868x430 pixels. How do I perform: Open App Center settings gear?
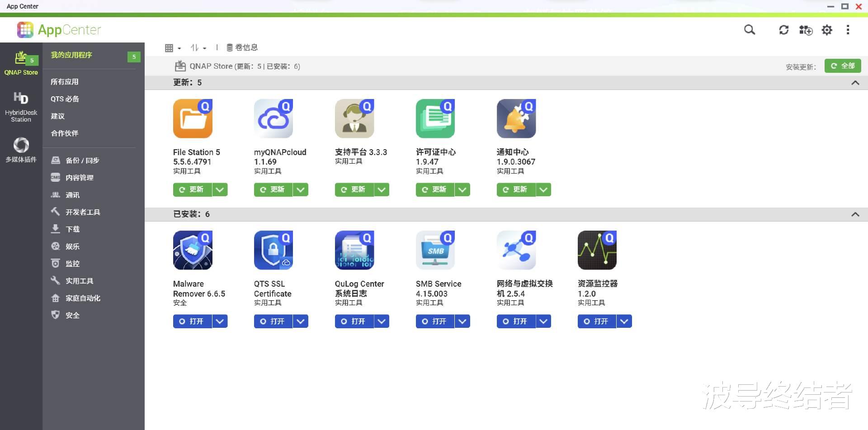pos(827,30)
